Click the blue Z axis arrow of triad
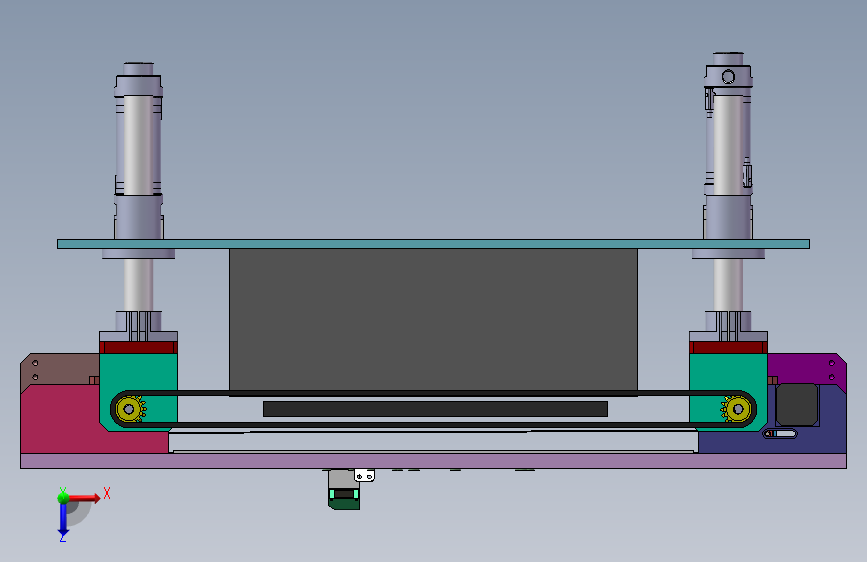 pyautogui.click(x=63, y=519)
